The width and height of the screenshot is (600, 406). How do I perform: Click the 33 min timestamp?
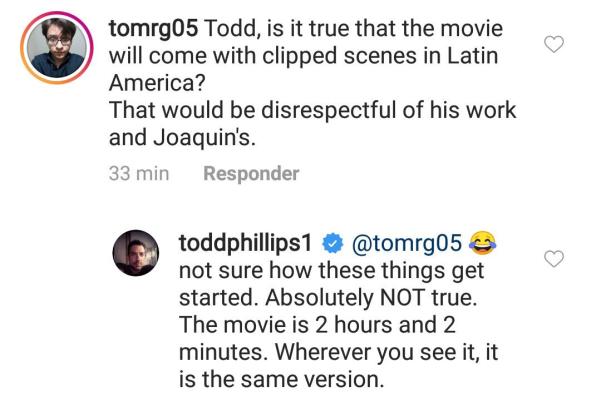(x=137, y=174)
